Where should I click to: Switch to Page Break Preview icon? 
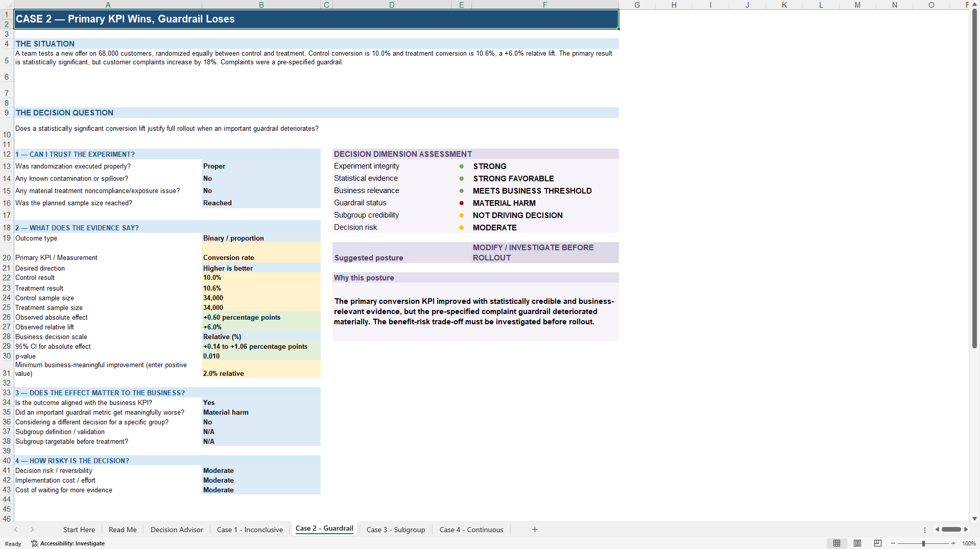pyautogui.click(x=878, y=543)
